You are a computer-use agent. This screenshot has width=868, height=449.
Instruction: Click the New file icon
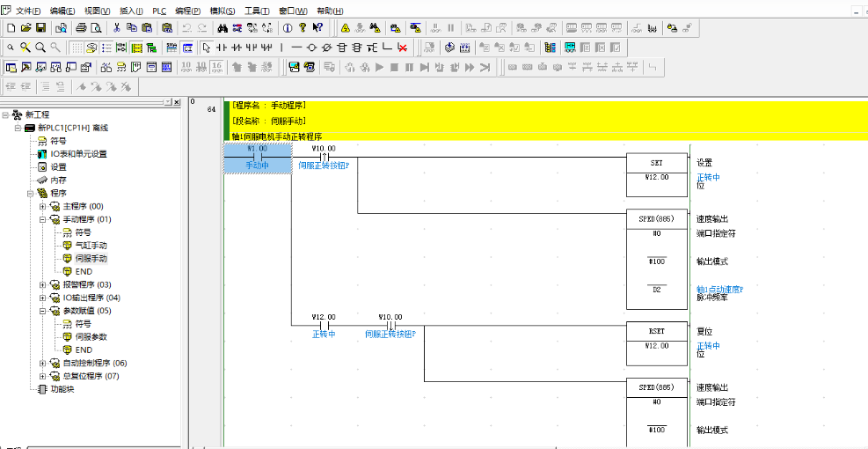click(11, 28)
